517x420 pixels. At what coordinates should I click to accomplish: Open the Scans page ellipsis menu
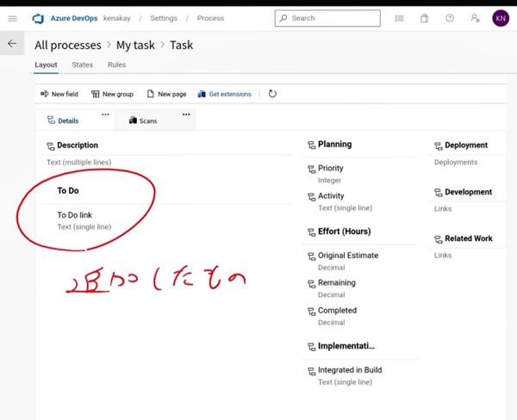point(186,114)
